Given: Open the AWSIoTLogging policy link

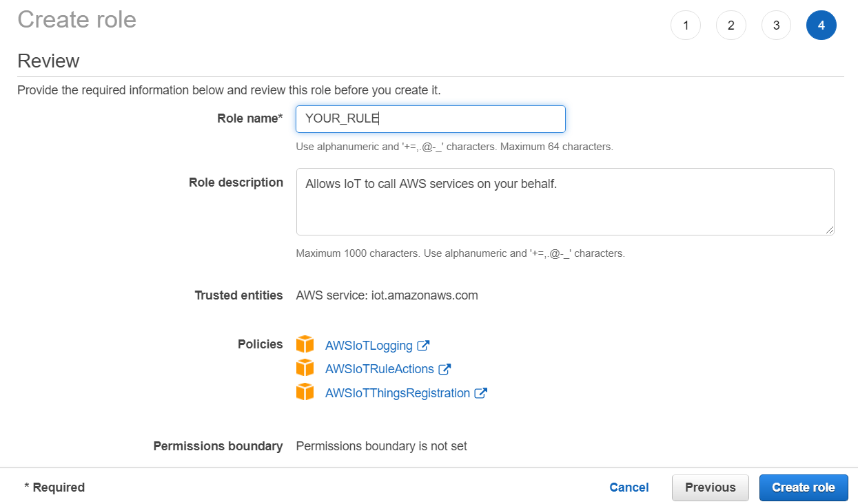Looking at the screenshot, I should click(369, 346).
